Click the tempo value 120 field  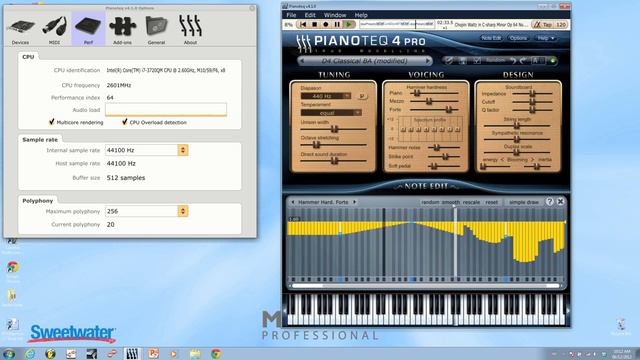tap(561, 25)
